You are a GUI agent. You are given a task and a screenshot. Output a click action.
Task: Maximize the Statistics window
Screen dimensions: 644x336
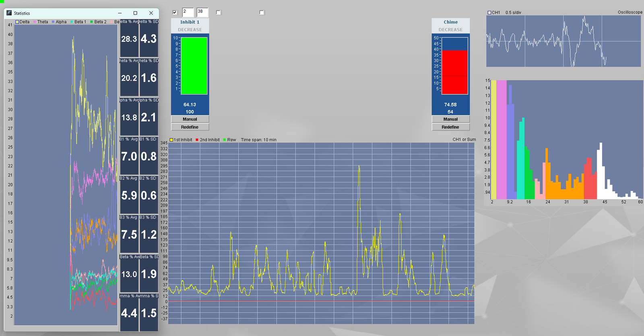[135, 13]
